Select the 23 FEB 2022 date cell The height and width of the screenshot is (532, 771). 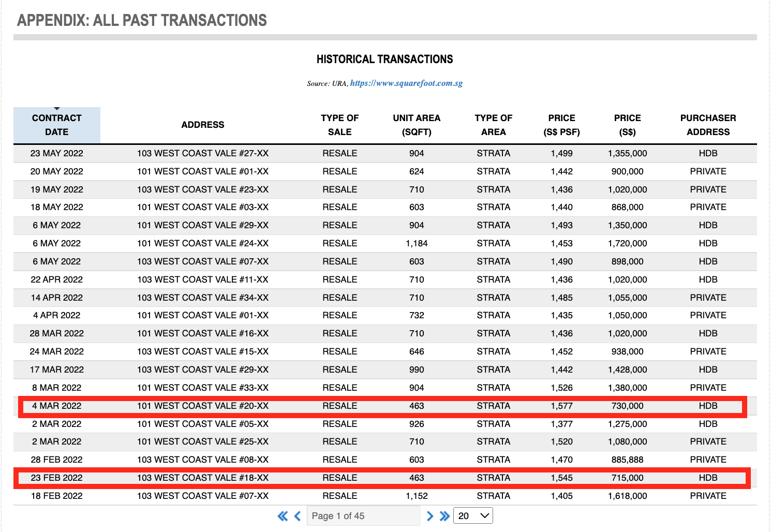[x=57, y=478]
